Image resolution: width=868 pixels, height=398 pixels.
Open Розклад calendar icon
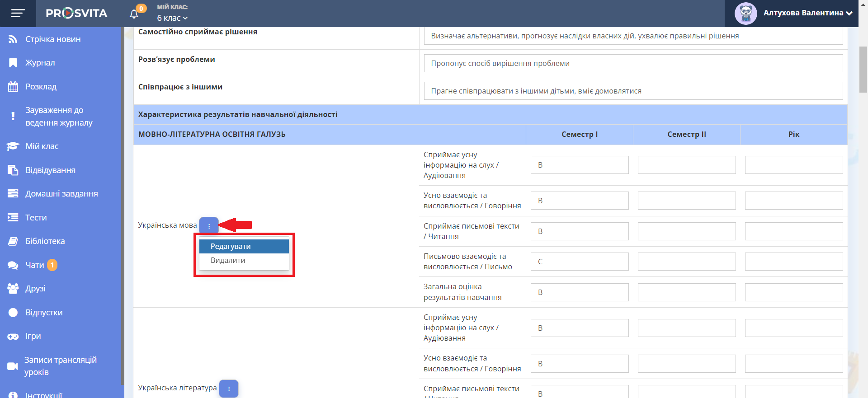click(13, 87)
